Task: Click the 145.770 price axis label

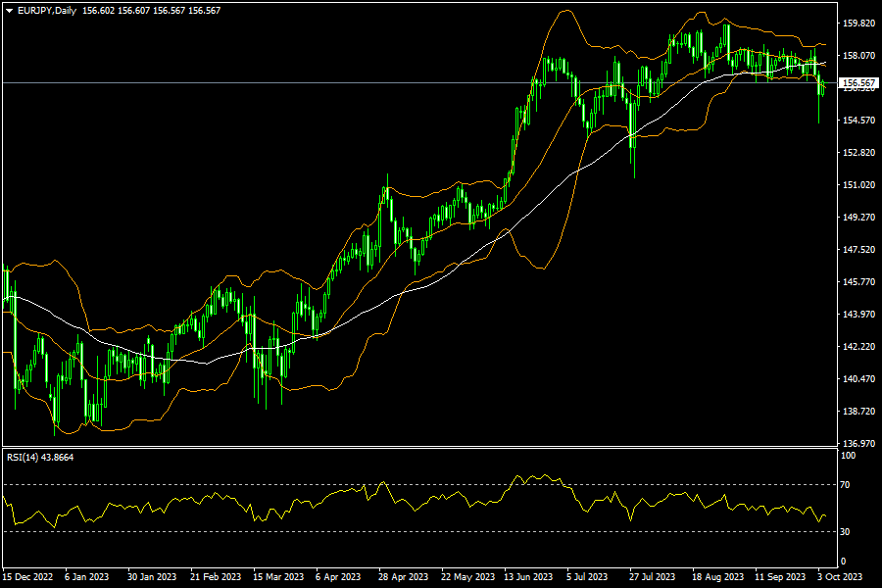Action: click(858, 282)
